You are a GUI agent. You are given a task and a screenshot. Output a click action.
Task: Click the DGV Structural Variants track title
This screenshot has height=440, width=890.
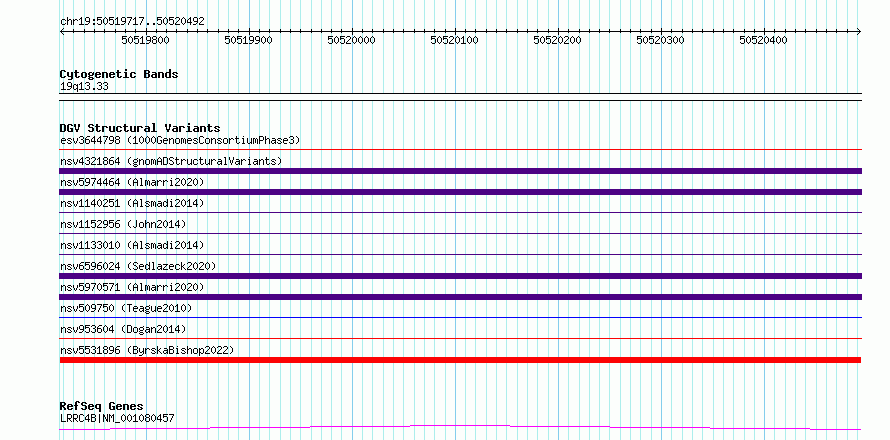pos(140,128)
